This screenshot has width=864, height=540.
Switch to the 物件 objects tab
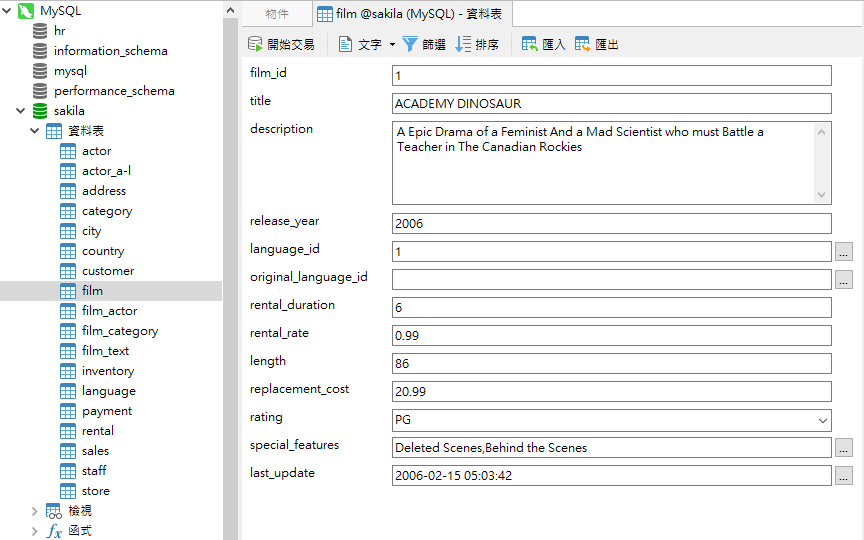pyautogui.click(x=277, y=14)
